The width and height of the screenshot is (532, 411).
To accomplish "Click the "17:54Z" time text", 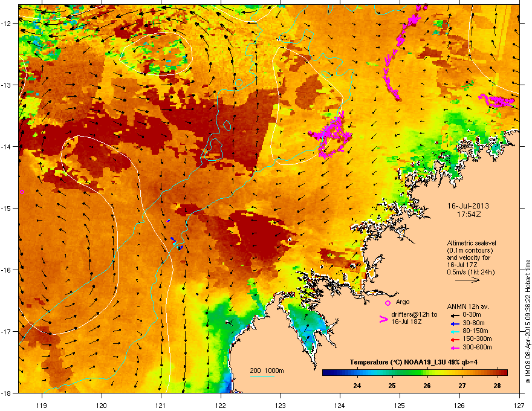I will [x=469, y=215].
